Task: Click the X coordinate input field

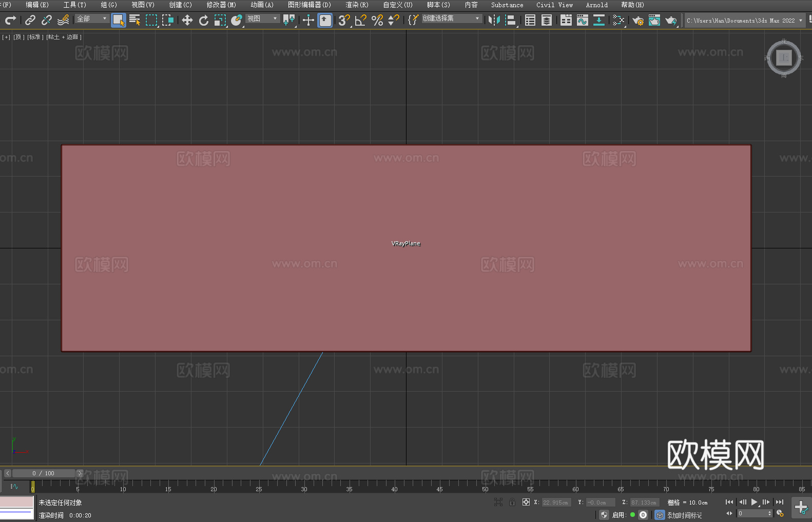Action: tap(556, 502)
